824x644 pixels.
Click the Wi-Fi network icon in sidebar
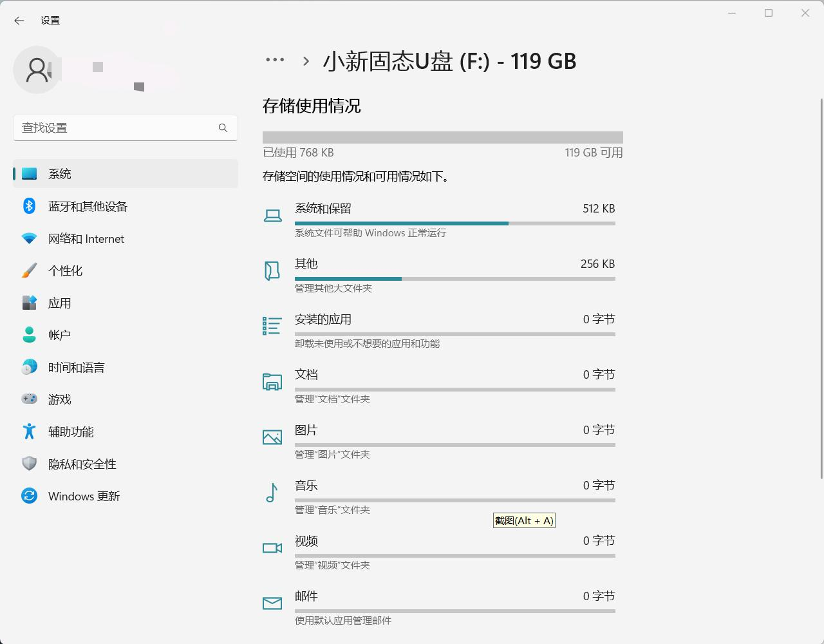(x=30, y=238)
